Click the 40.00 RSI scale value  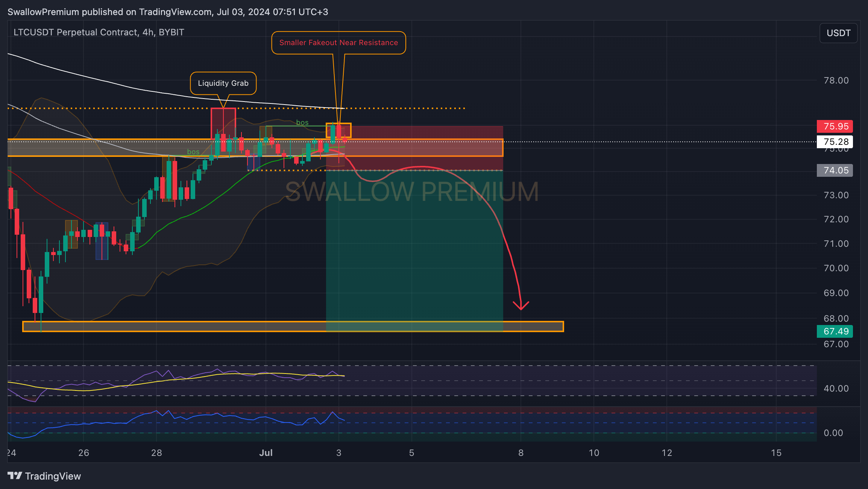(x=836, y=389)
